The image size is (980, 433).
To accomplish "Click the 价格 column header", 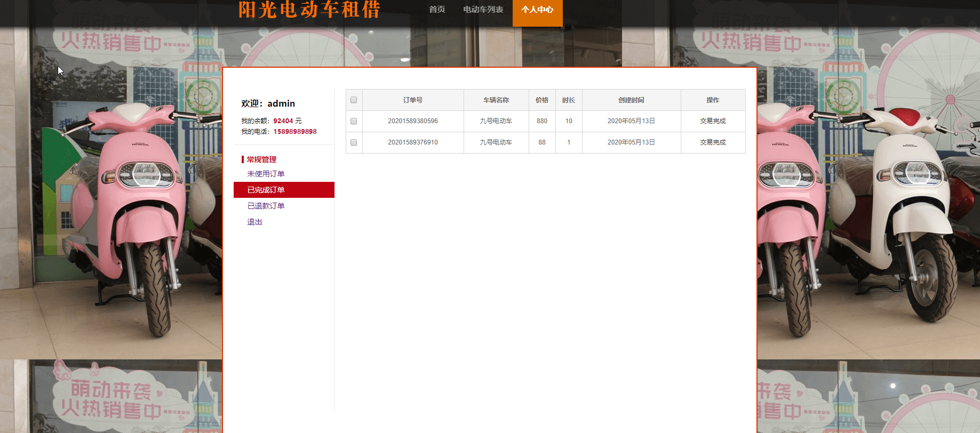I will [542, 100].
